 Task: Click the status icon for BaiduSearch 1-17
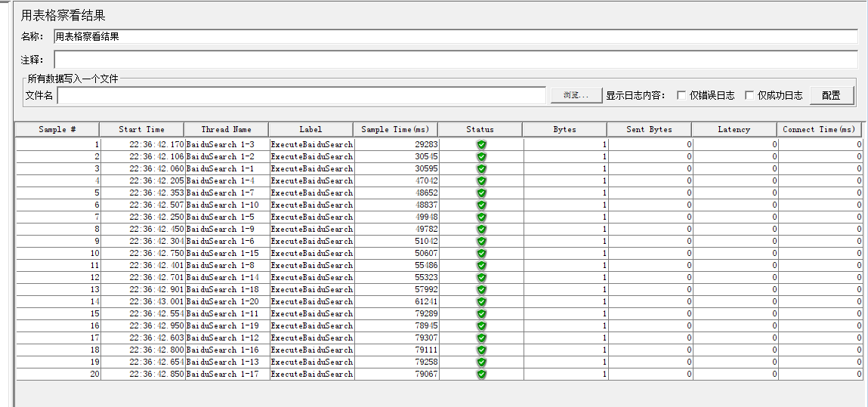point(482,375)
